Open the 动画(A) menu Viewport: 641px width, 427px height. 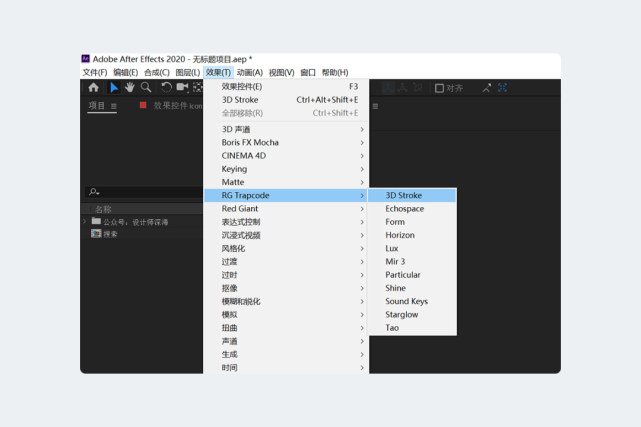(x=249, y=72)
